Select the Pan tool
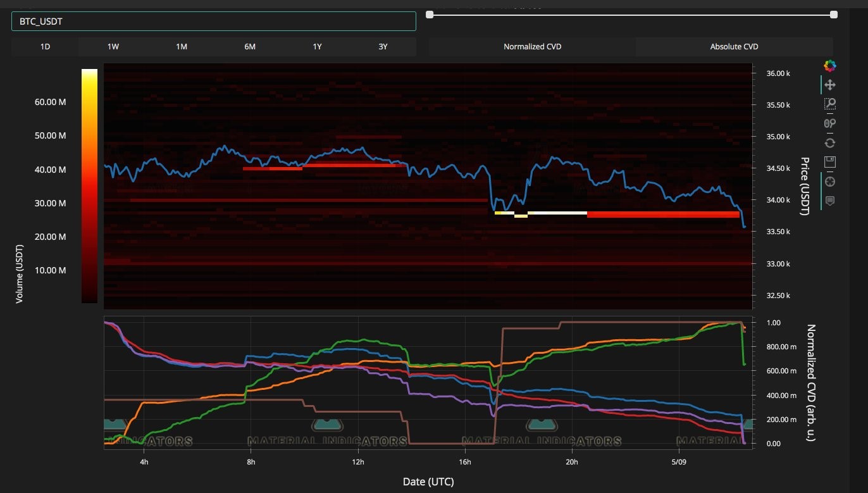Screen dimensions: 868x493 [x=830, y=84]
